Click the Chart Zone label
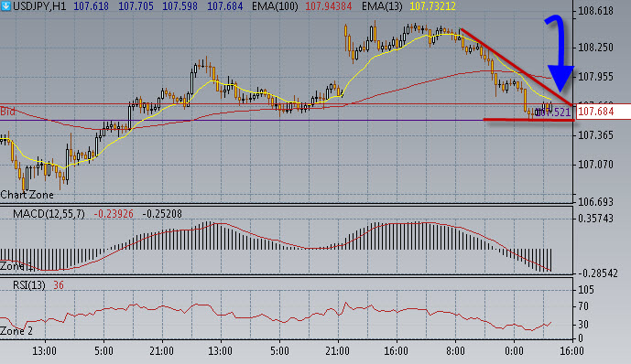 coord(27,195)
